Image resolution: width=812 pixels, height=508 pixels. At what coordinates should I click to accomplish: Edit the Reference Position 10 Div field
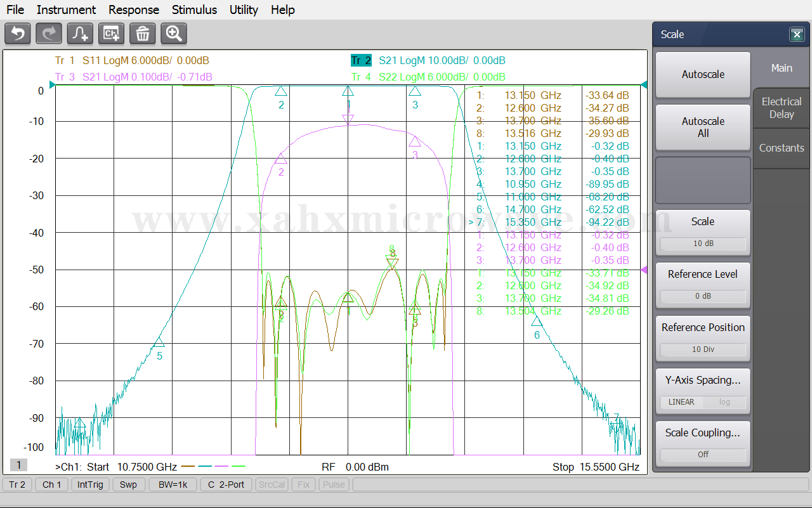pyautogui.click(x=703, y=349)
